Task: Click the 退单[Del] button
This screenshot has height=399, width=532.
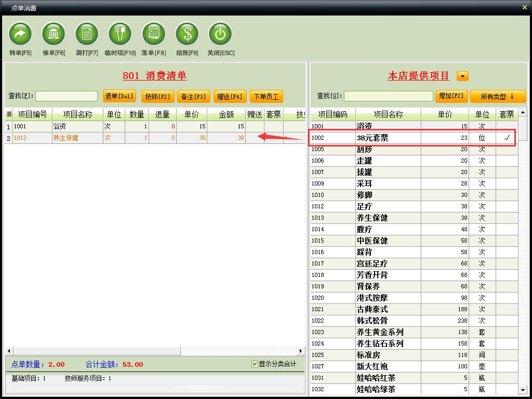Action: coord(119,96)
